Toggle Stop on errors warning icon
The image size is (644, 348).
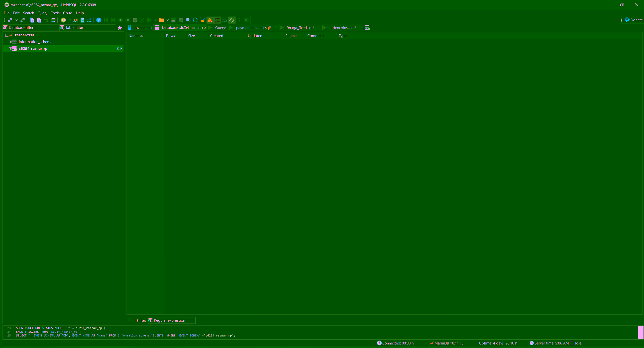(x=210, y=20)
